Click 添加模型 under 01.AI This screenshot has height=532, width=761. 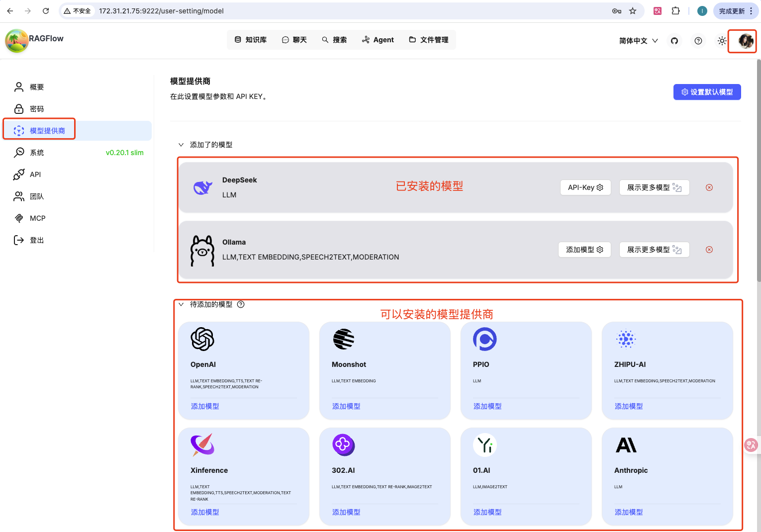[487, 512]
